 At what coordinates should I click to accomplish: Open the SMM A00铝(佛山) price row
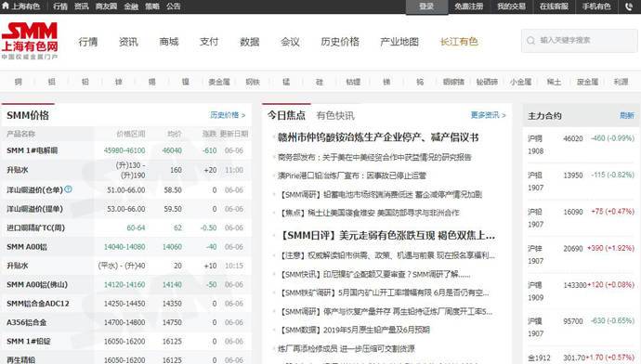pos(126,284)
